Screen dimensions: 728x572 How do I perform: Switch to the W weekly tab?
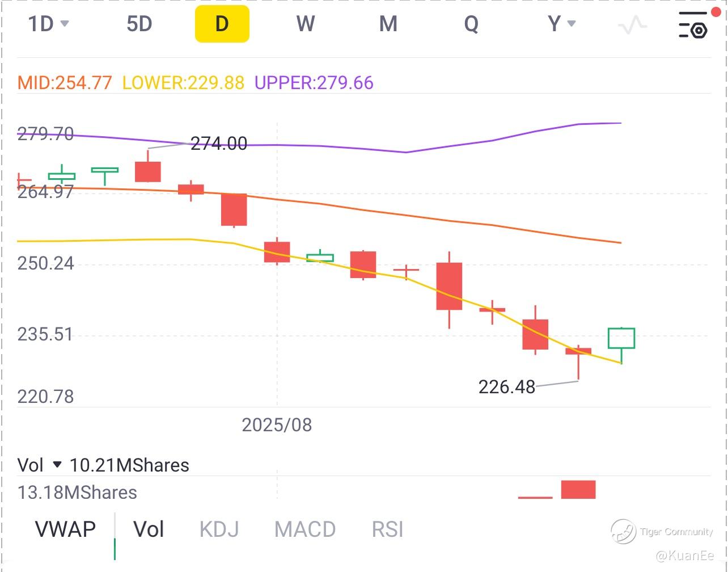305,24
